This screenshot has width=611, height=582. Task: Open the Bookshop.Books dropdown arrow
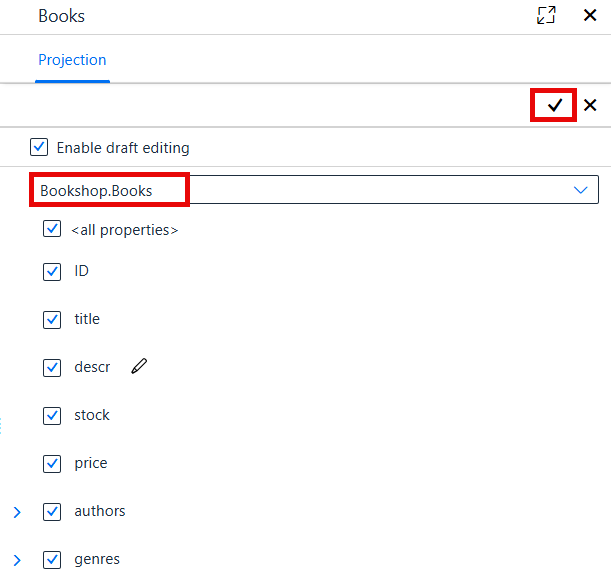[580, 190]
